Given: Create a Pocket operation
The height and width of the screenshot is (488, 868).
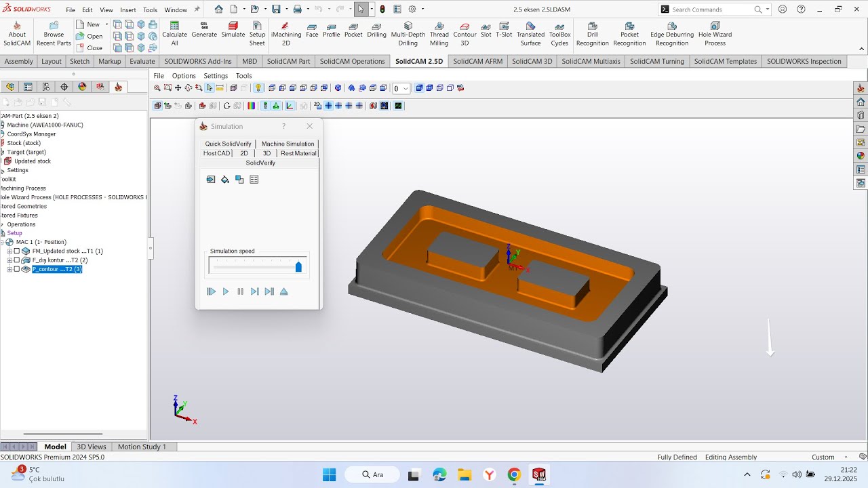Looking at the screenshot, I should coord(353,30).
